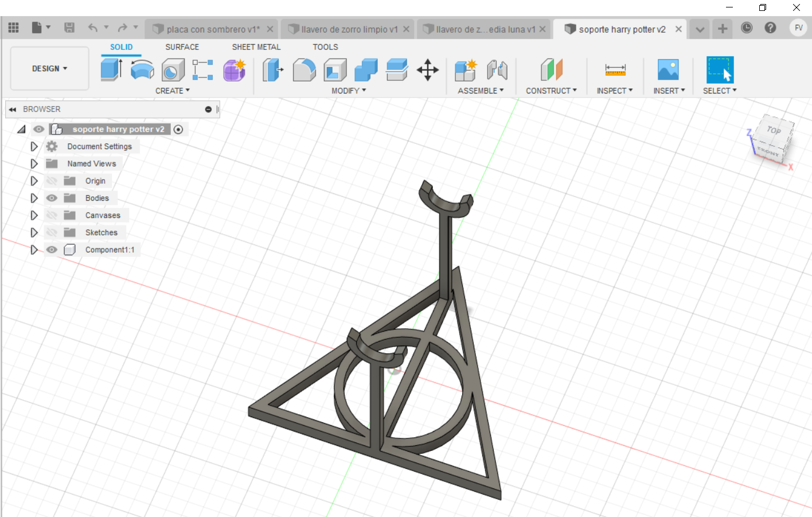Switch to the TOOLS tab
The width and height of the screenshot is (812, 517).
point(325,47)
